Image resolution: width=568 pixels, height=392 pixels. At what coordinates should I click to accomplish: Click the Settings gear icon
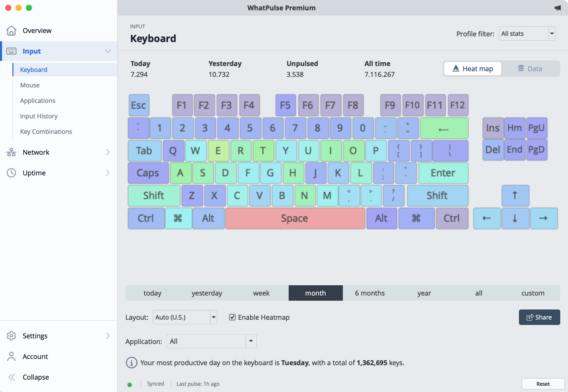(11, 336)
